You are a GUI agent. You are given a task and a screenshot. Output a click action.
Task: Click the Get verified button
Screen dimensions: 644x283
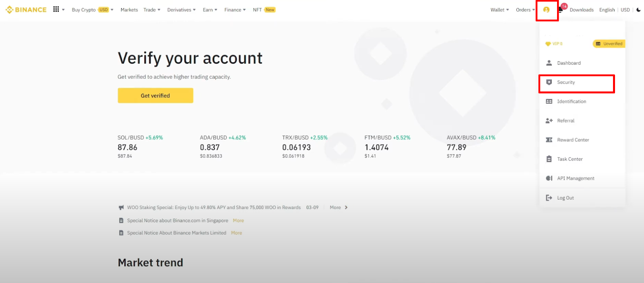(155, 95)
